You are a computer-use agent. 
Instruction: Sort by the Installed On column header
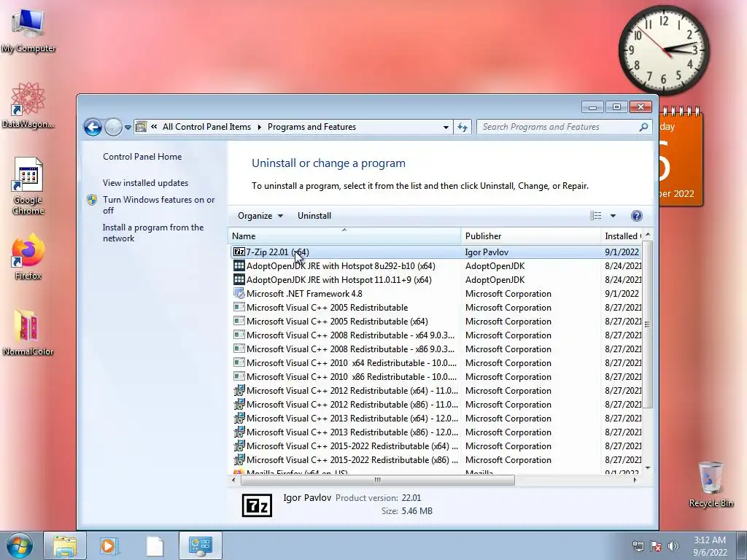click(622, 236)
